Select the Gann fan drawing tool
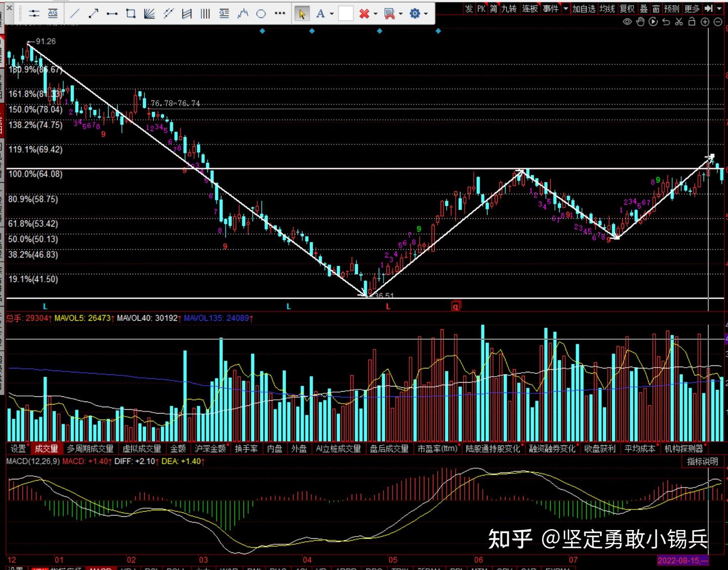728x570 pixels. (150, 13)
